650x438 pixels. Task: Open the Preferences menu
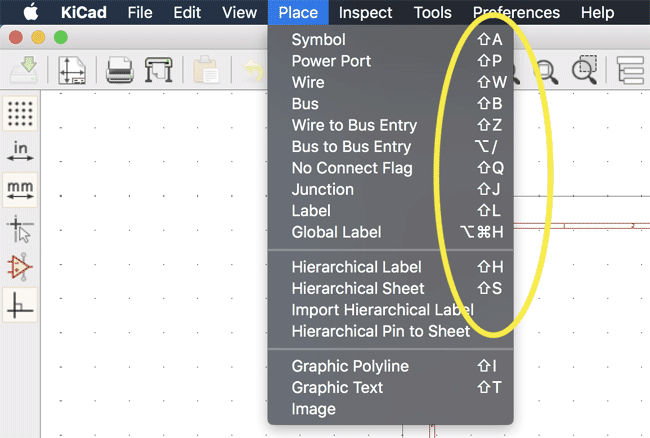pyautogui.click(x=516, y=12)
